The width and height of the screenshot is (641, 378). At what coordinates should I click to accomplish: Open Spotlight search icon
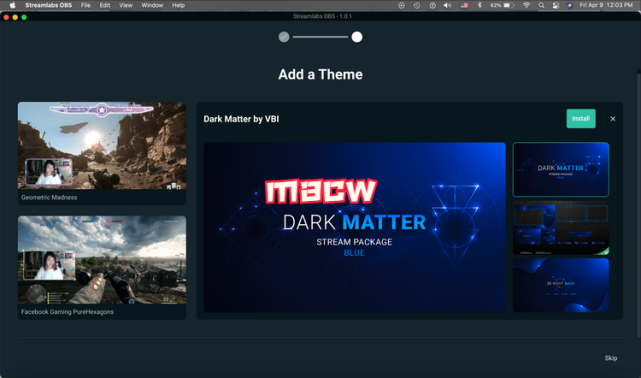541,5
